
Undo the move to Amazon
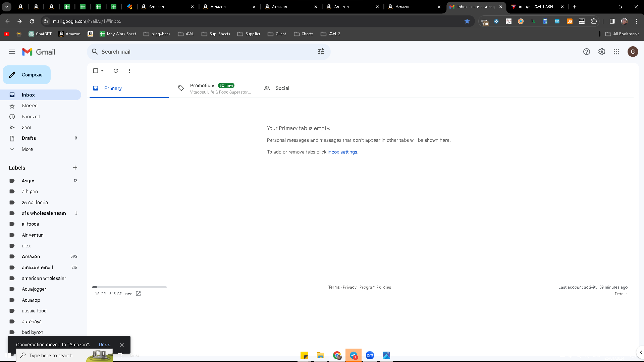point(104,345)
